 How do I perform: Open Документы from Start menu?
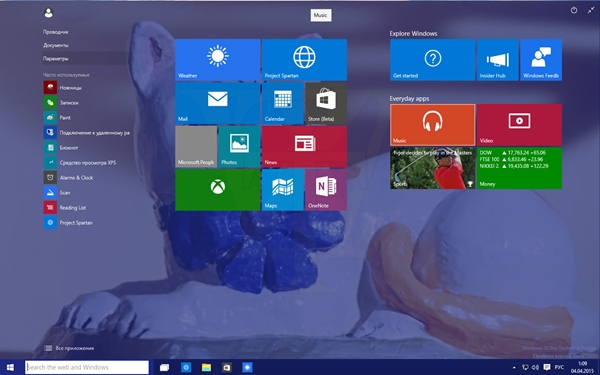coord(56,45)
